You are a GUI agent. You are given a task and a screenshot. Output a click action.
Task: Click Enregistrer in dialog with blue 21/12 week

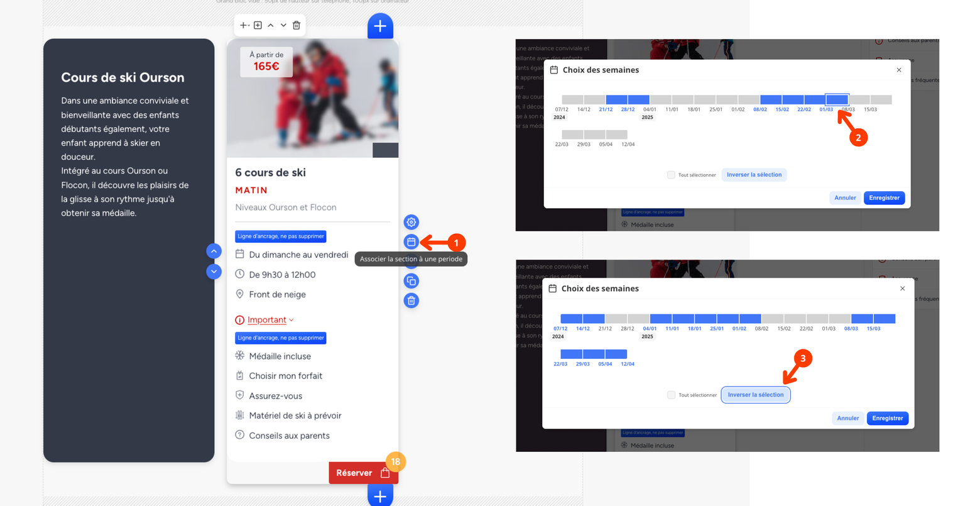(x=884, y=197)
